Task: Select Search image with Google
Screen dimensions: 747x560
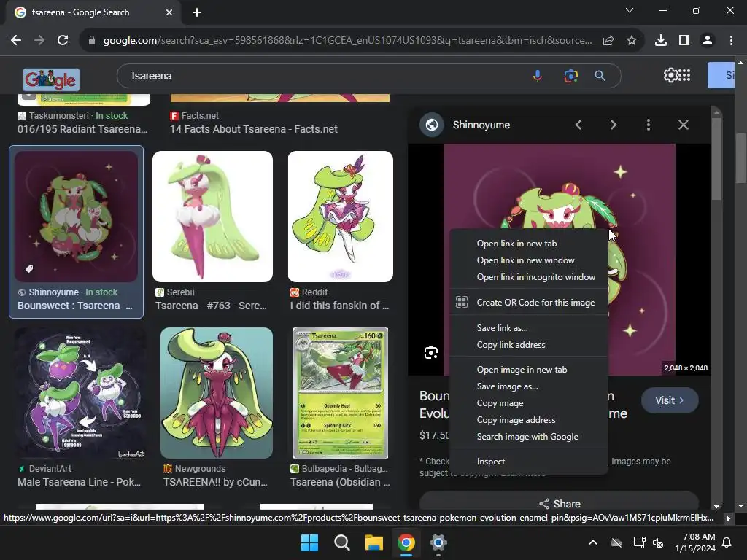Action: click(x=529, y=437)
